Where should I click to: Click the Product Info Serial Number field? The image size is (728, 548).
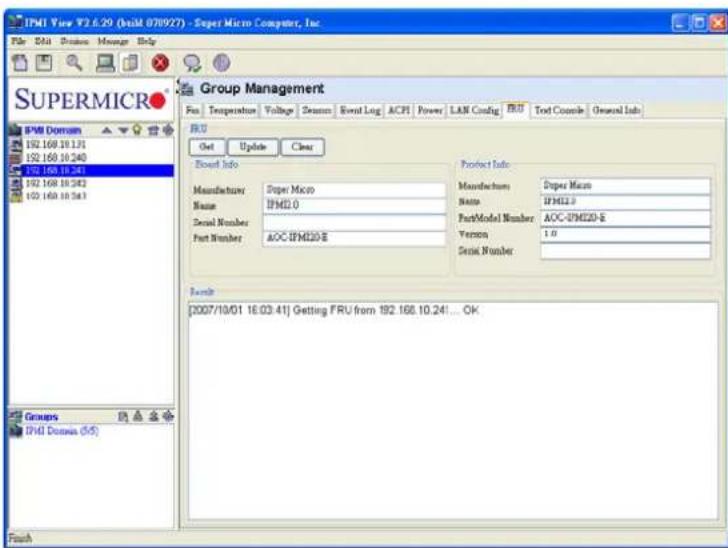pos(625,251)
